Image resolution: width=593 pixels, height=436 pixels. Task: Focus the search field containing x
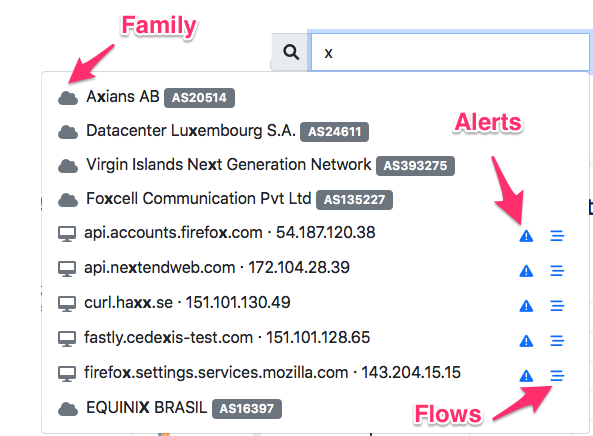[450, 52]
